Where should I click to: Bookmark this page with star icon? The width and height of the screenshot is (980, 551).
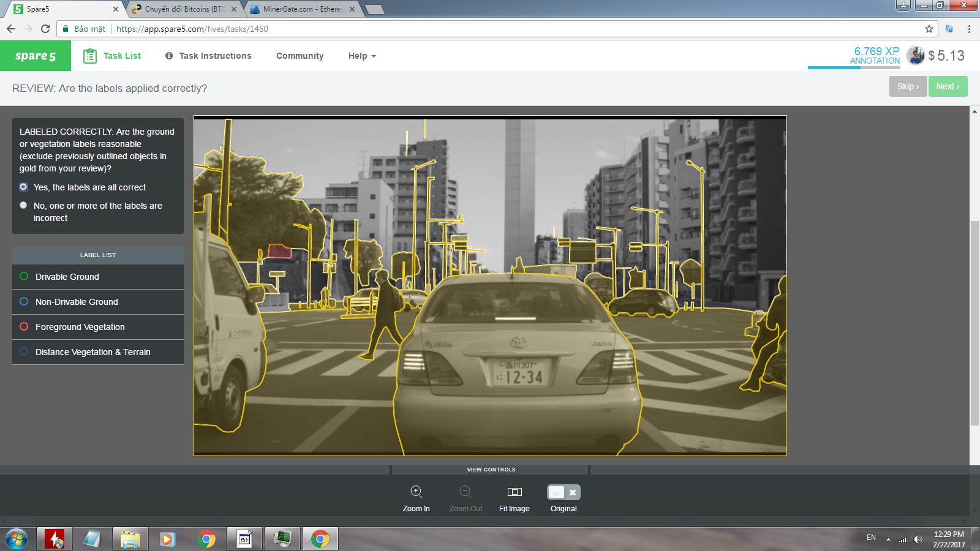pyautogui.click(x=929, y=29)
